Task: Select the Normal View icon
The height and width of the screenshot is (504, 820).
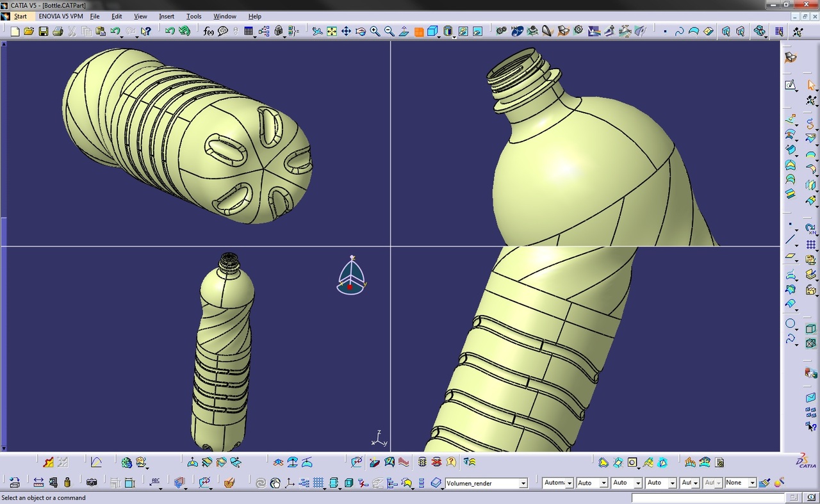Action: pyautogui.click(x=404, y=31)
